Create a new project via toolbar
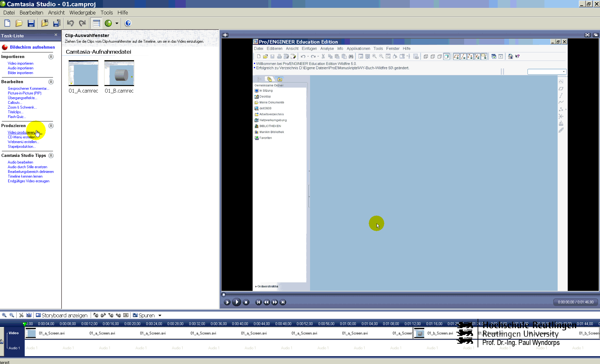Screen dimensions: 600x364 tap(7, 23)
